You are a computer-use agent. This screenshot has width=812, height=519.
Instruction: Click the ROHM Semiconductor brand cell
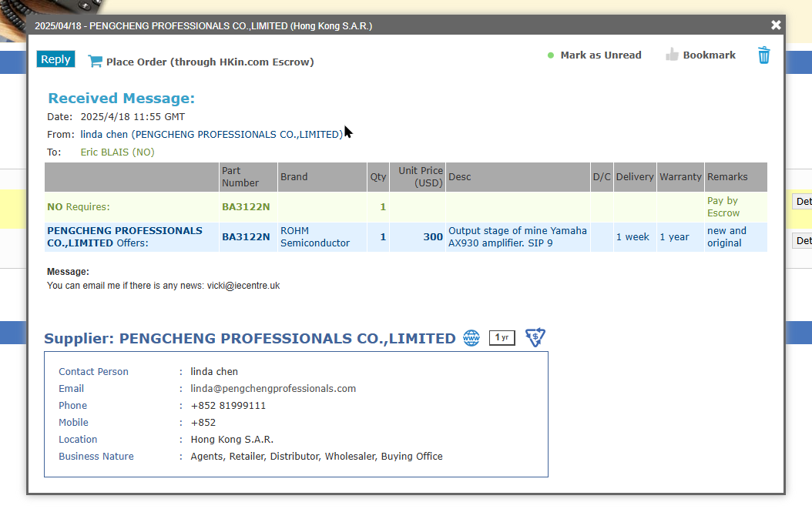point(322,237)
